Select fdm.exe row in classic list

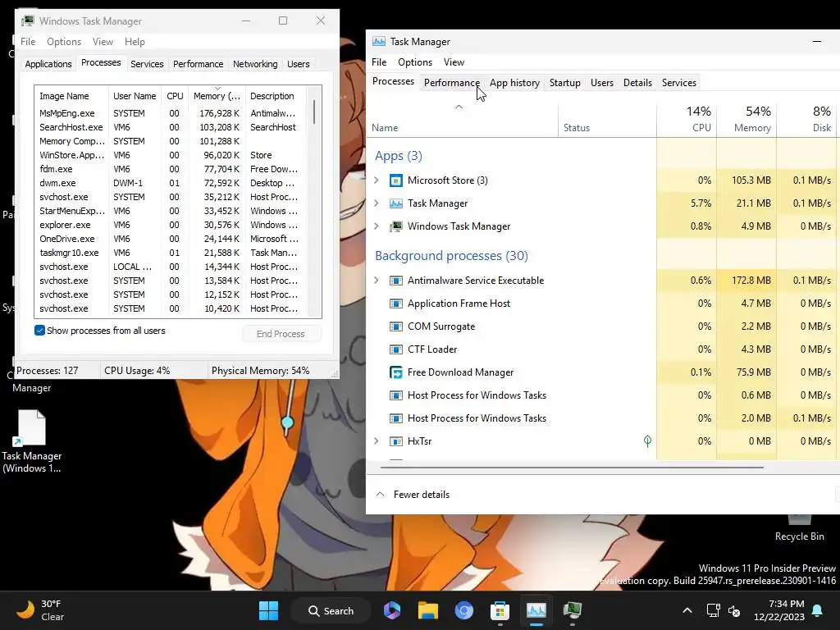(170, 169)
